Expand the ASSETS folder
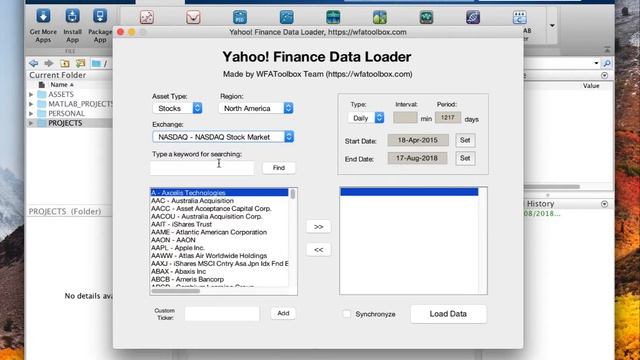 click(x=31, y=94)
